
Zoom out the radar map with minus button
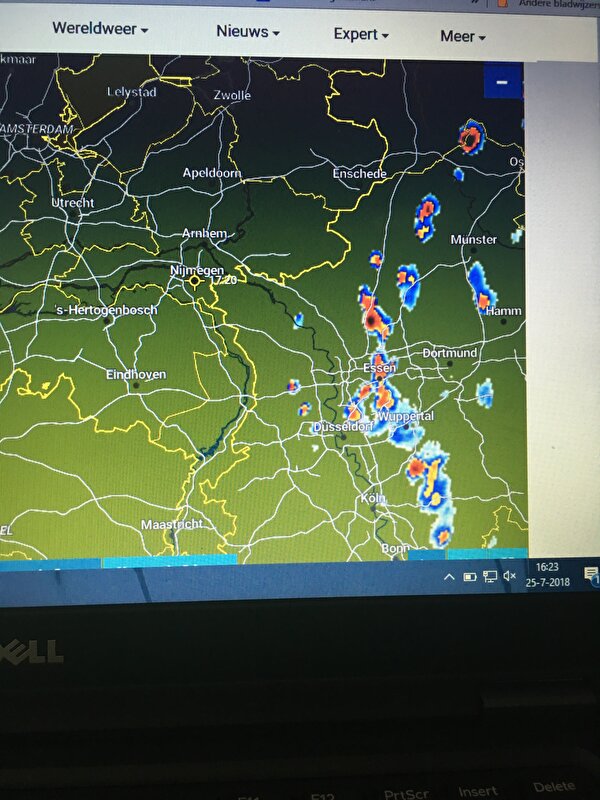point(502,82)
